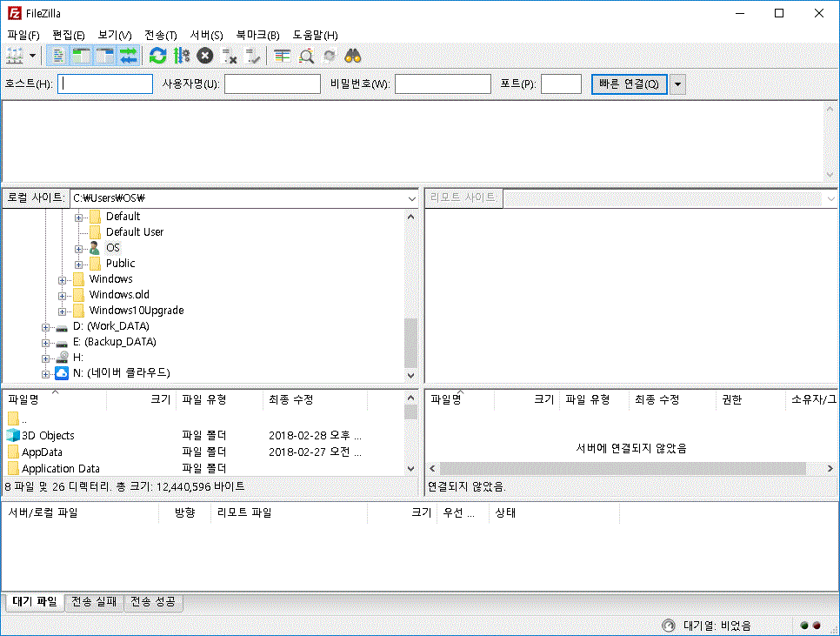Open the 편집(E) menu
The height and width of the screenshot is (636, 840).
pos(69,36)
